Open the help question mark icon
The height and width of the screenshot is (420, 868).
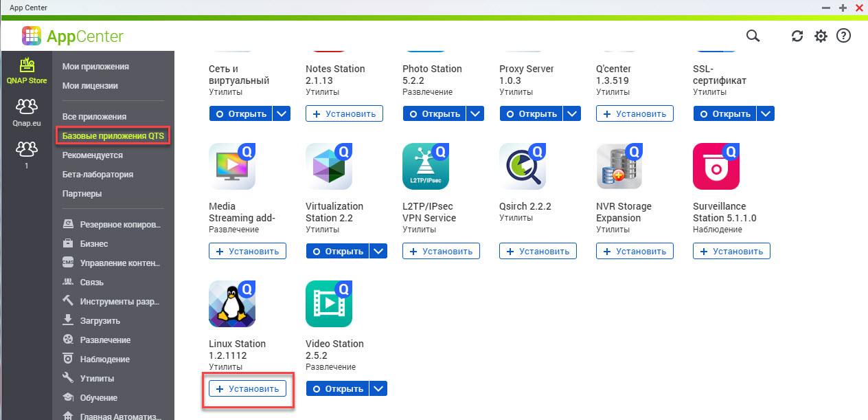coord(843,36)
